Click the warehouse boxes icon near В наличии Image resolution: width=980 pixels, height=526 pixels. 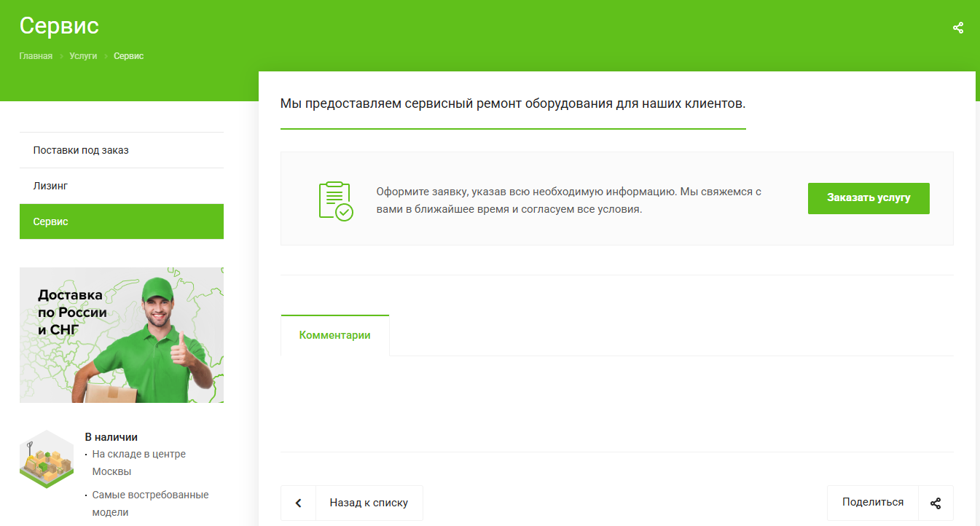tap(47, 459)
